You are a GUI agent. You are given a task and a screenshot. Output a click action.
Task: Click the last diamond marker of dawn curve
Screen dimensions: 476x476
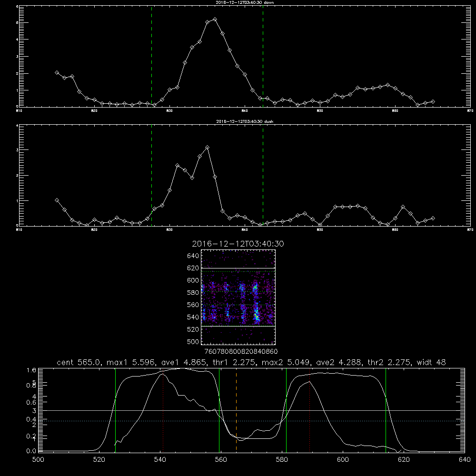click(x=433, y=102)
